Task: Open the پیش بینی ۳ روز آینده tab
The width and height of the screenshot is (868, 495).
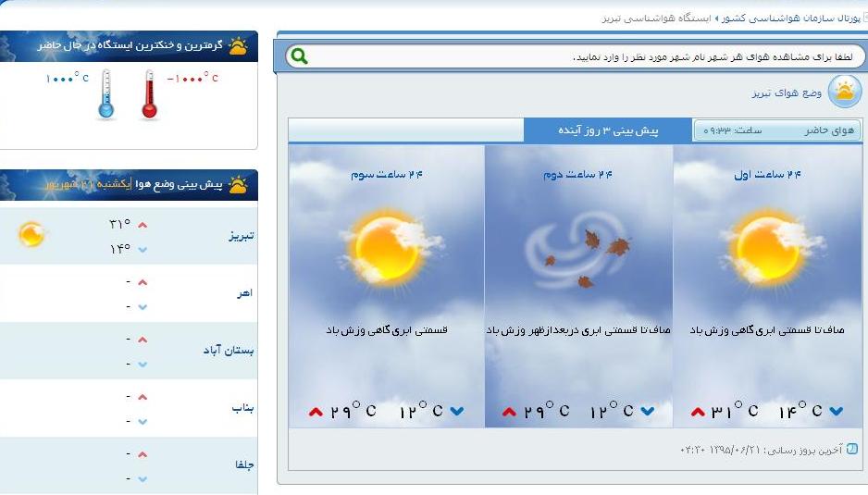Action: tap(608, 130)
